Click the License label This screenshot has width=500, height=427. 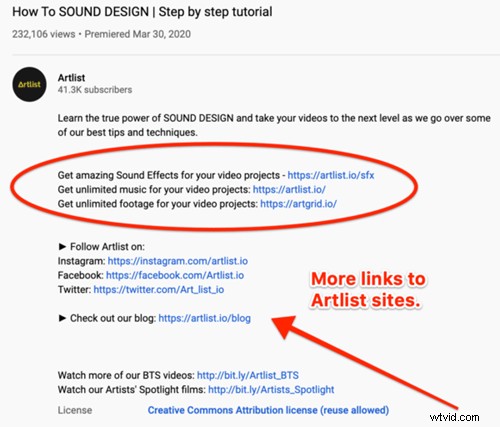point(75,410)
